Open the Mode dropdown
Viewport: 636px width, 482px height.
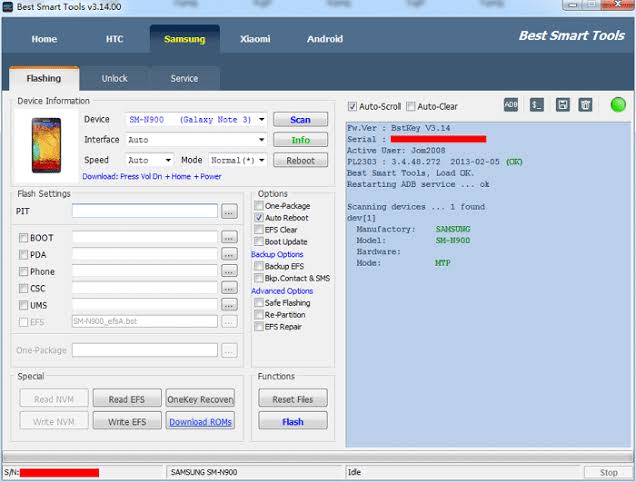[262, 160]
